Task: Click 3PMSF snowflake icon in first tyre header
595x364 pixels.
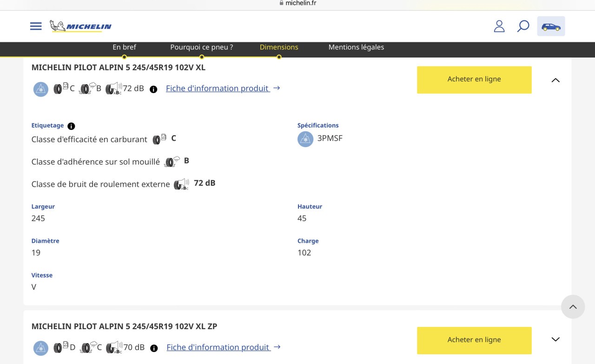Action: 41,89
